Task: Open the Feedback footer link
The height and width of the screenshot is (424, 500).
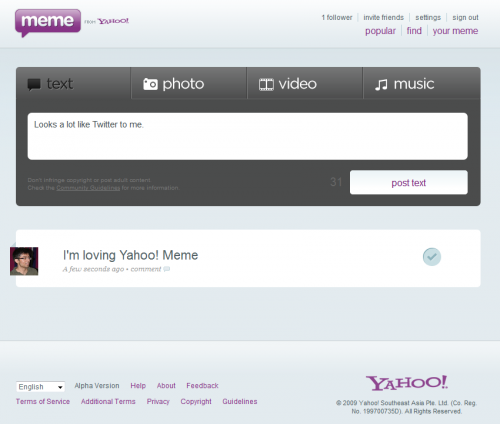Action: tap(202, 386)
